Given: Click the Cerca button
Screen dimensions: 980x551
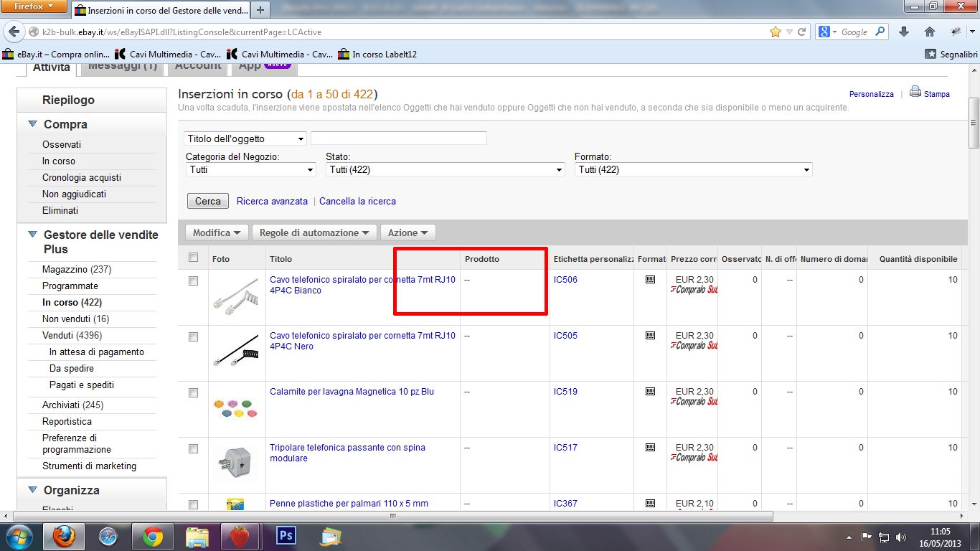Looking at the screenshot, I should pyautogui.click(x=208, y=202).
